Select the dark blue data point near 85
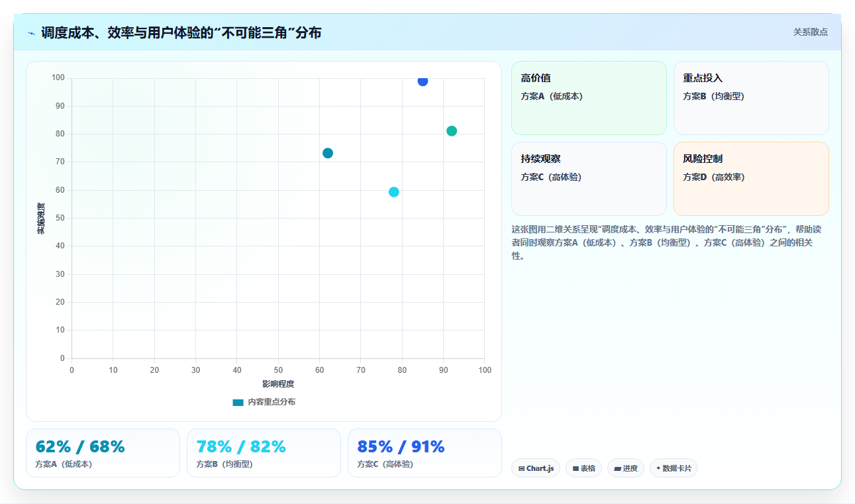 [x=423, y=81]
